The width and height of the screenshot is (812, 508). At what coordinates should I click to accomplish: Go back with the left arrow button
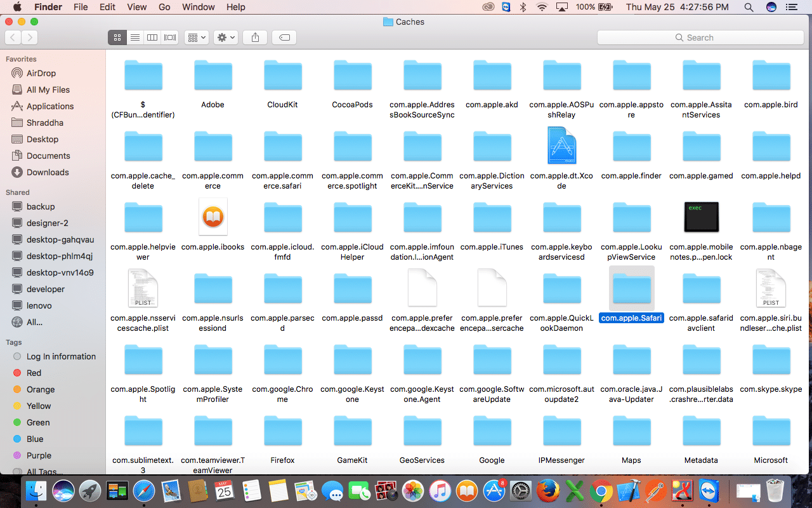13,37
